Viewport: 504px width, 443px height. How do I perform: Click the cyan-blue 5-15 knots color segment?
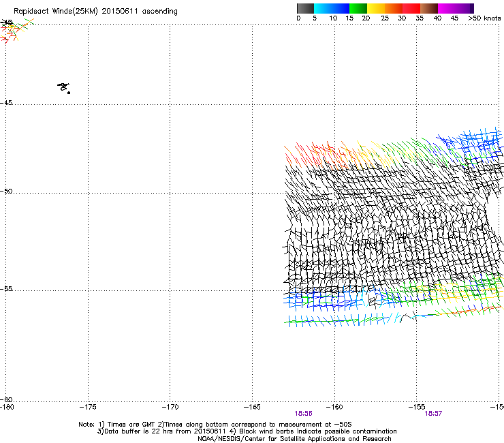click(332, 8)
